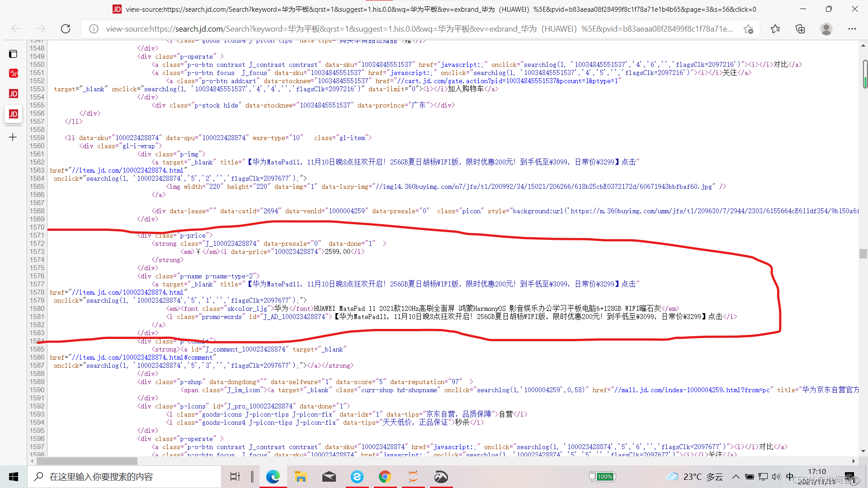Switch to the first red-icon vertical tab
This screenshot has height=488, width=868.
[14, 73]
